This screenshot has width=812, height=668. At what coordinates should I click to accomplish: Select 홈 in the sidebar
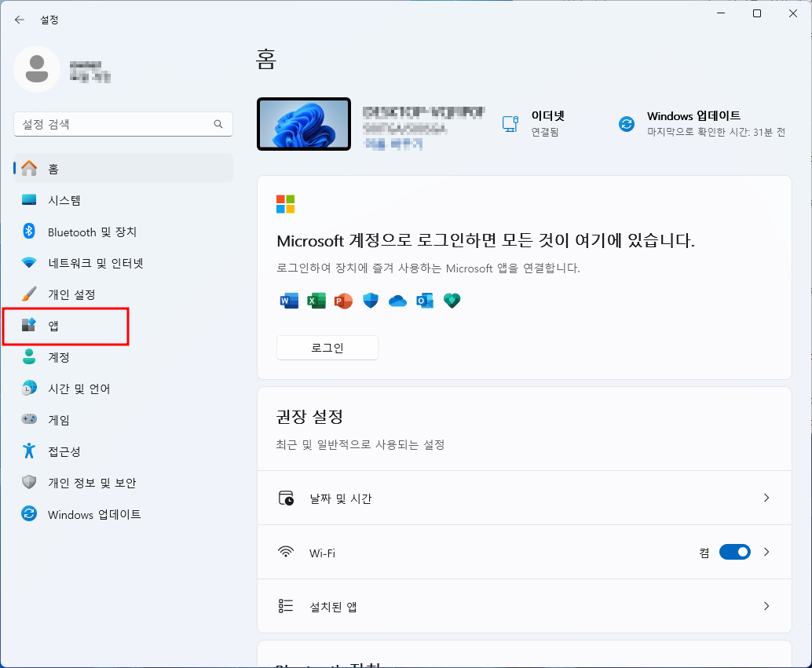(123, 168)
